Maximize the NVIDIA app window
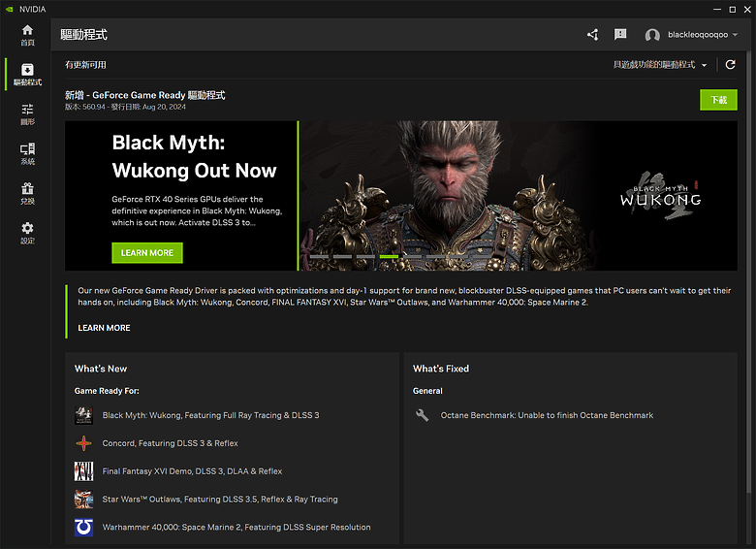The height and width of the screenshot is (549, 756). pyautogui.click(x=733, y=9)
